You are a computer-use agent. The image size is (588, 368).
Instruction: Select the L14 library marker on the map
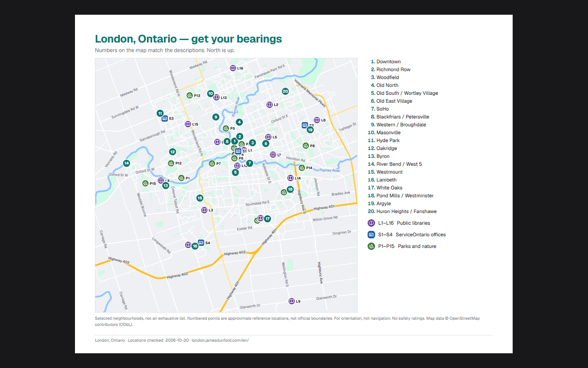click(290, 178)
